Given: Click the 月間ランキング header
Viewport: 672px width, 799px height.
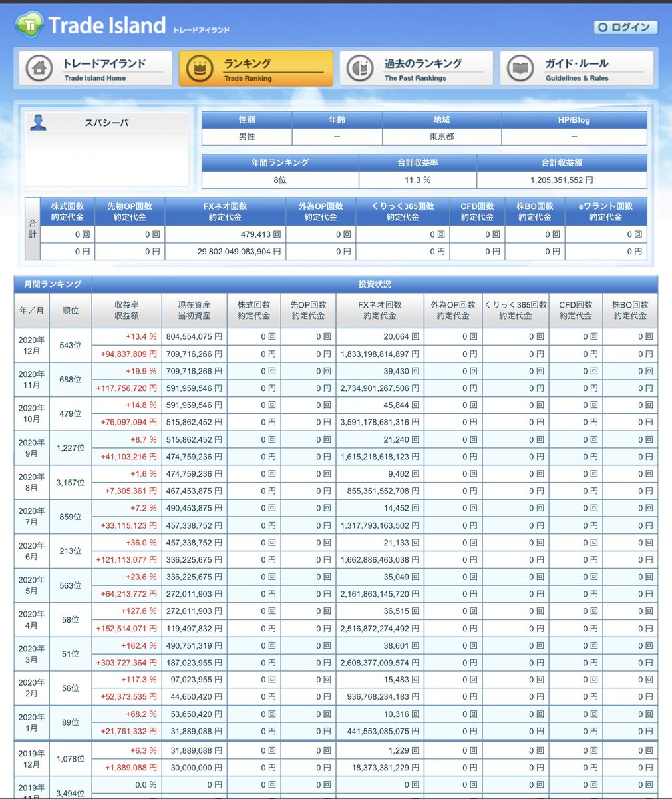Looking at the screenshot, I should [x=53, y=284].
